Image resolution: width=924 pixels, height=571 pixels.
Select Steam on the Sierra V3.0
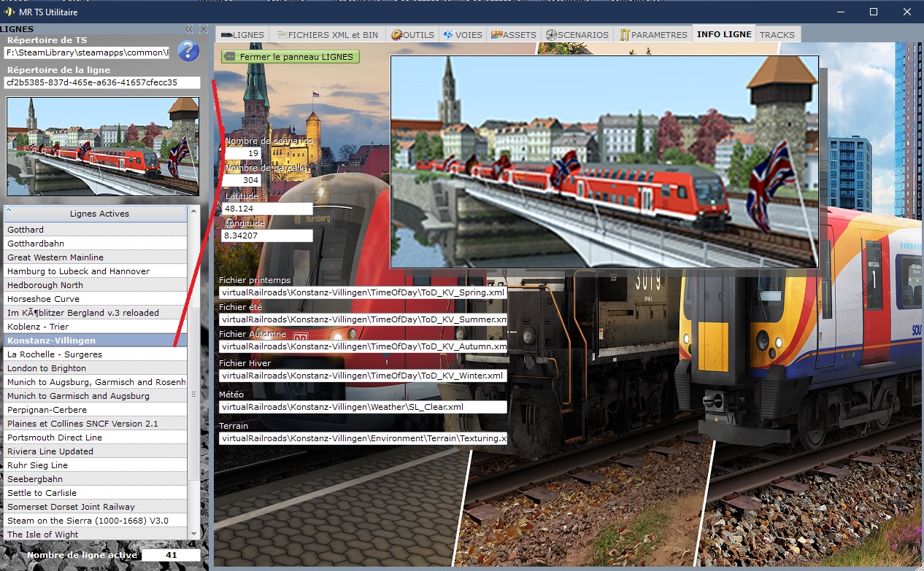[x=95, y=521]
